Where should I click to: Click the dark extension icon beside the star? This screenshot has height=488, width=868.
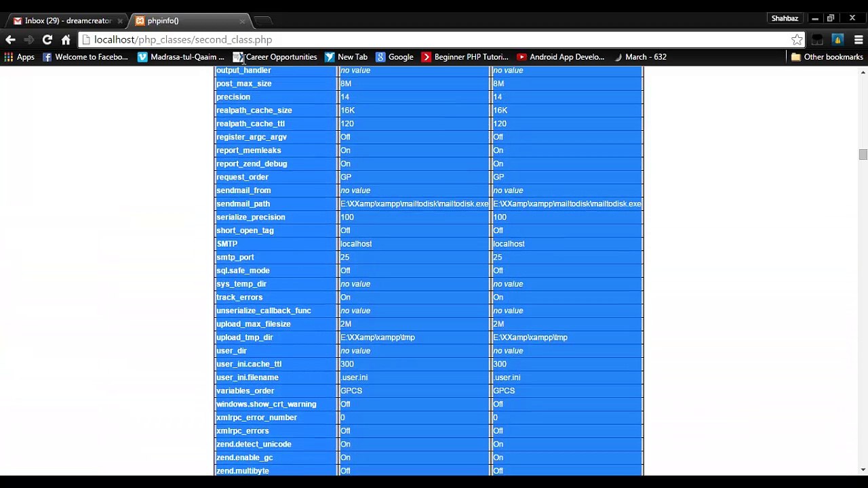817,40
